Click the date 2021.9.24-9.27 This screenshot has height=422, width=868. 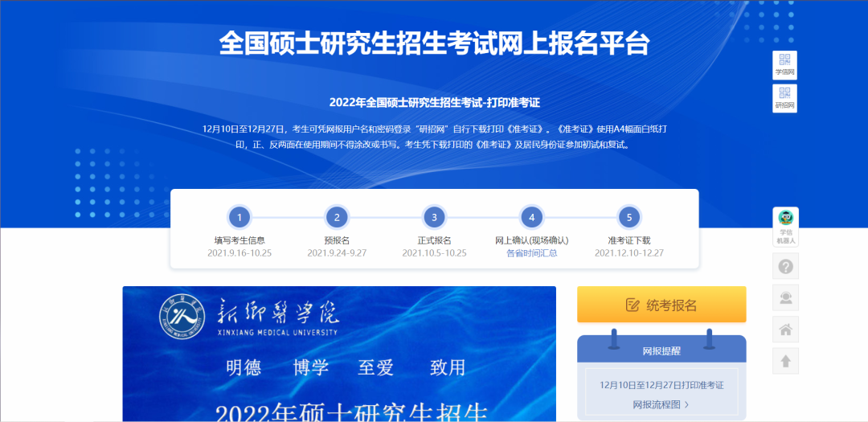pyautogui.click(x=337, y=253)
